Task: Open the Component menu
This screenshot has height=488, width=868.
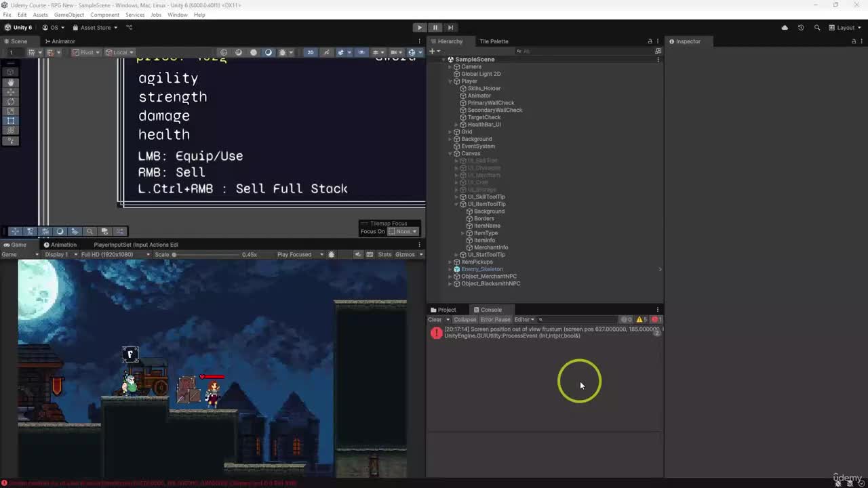Action: pyautogui.click(x=104, y=15)
